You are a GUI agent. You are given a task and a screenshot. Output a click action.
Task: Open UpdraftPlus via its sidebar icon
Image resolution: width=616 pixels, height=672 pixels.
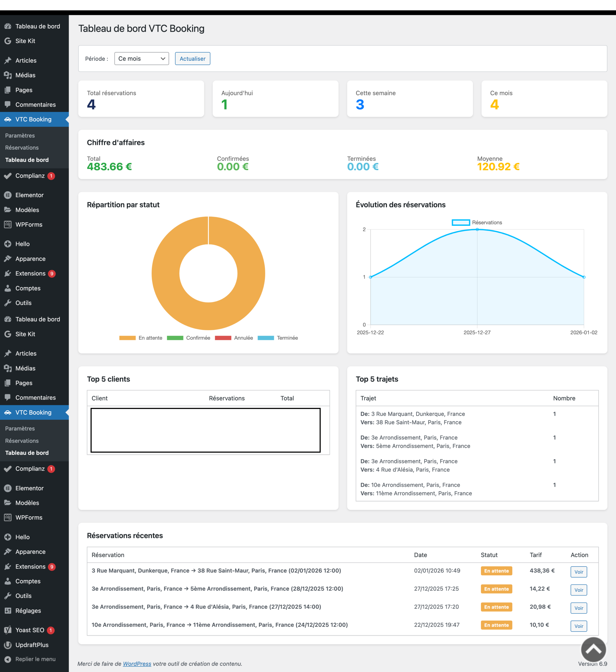(8, 645)
